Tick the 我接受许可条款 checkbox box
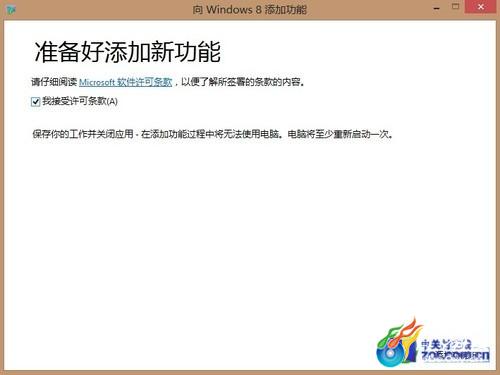 click(36, 102)
